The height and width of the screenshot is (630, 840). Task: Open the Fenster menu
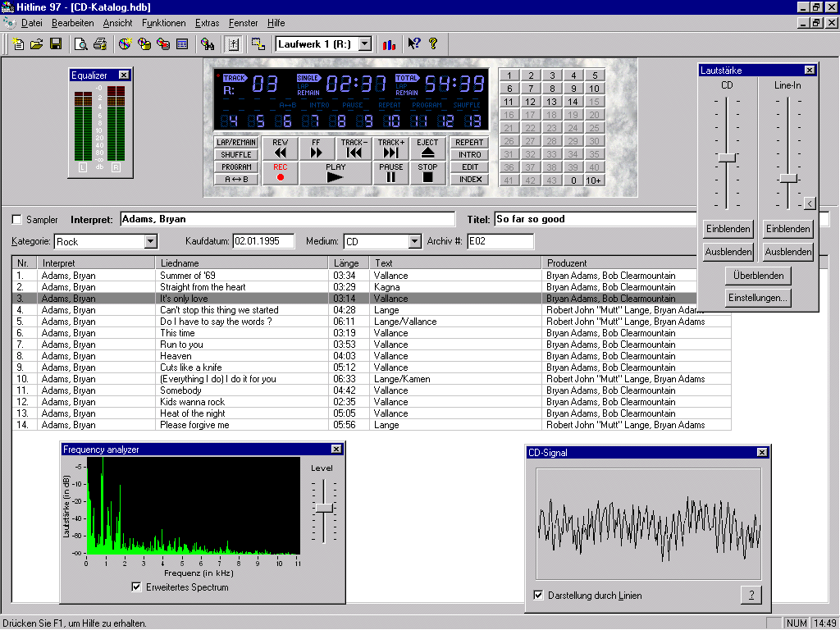[x=243, y=23]
